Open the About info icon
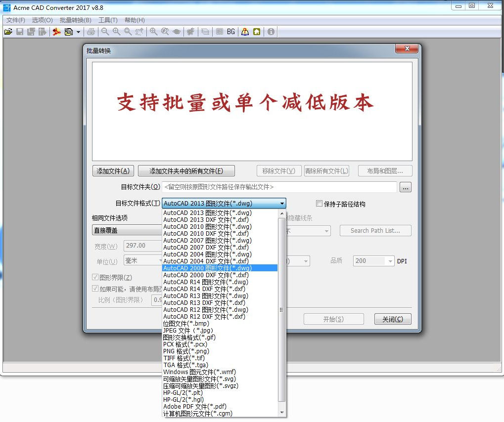This screenshot has height=422, width=504. [x=270, y=32]
